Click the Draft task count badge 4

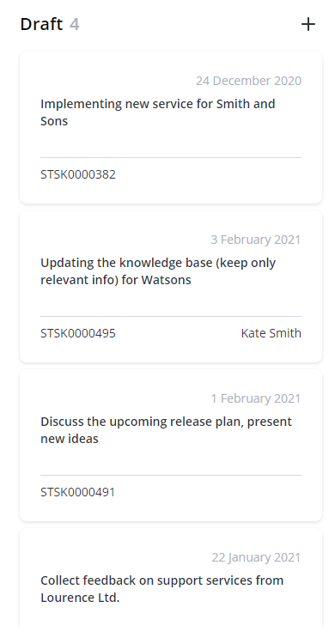tap(75, 24)
